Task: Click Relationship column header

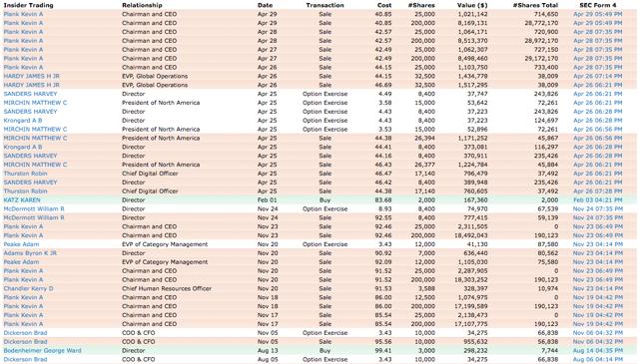Action: (x=142, y=5)
